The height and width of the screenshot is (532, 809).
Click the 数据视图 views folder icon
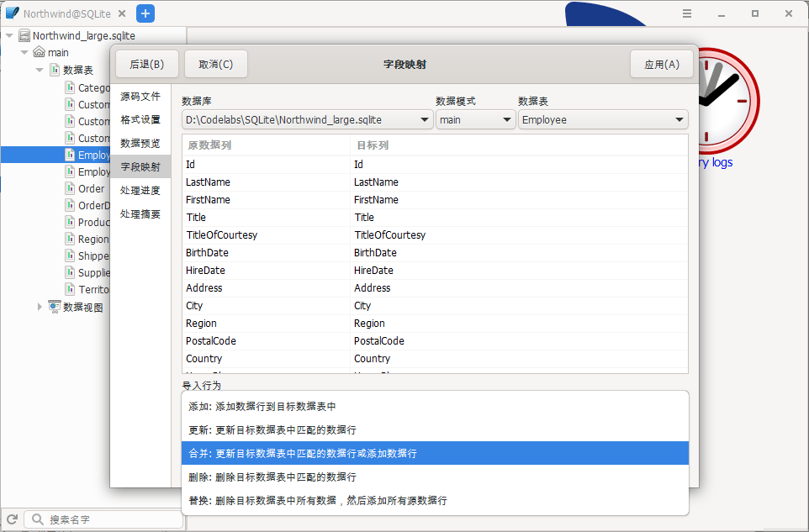55,307
